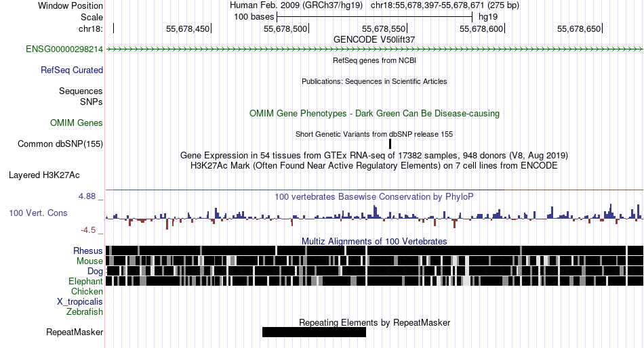
Task: Click the black RepeatMasker repeat element block
Action: pos(314,332)
